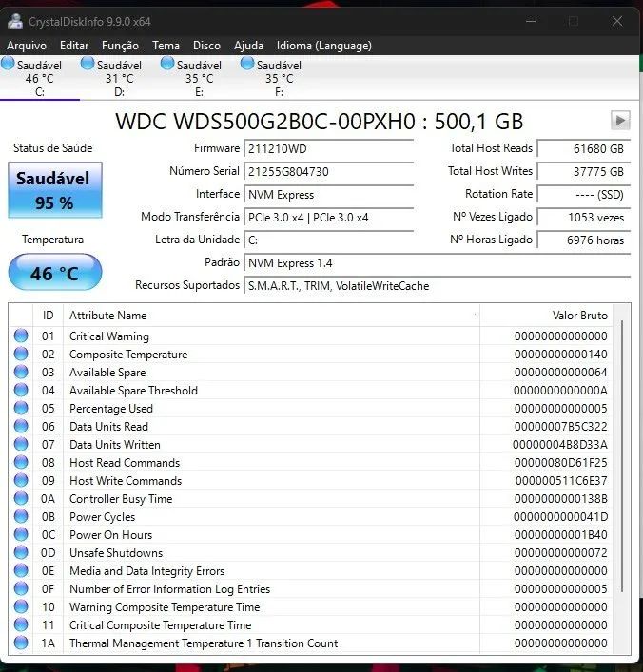
Task: Click the Host Write Commands status orb
Action: [21, 480]
